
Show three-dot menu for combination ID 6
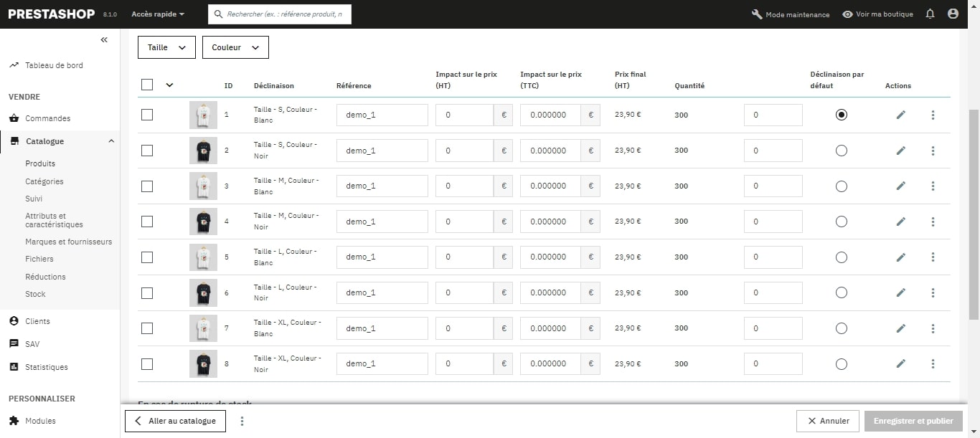click(x=933, y=292)
